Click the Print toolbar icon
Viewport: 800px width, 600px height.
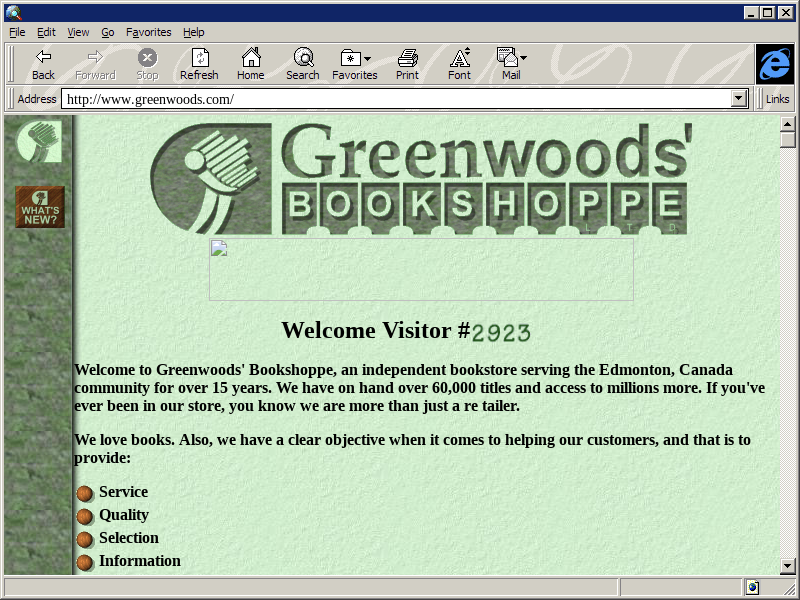pos(407,64)
